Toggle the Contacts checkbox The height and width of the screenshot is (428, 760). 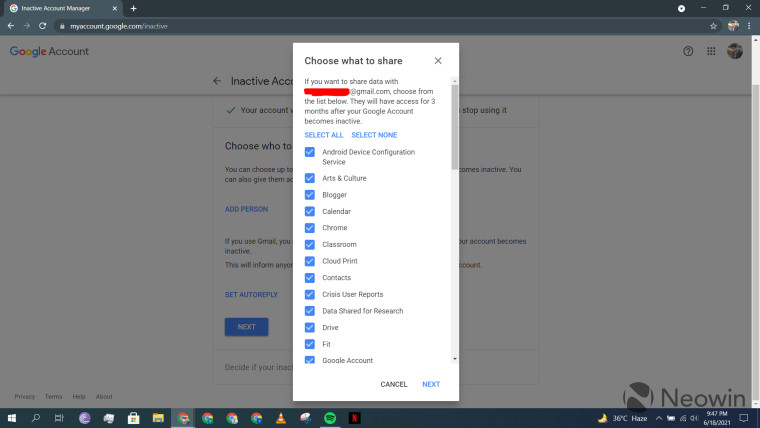click(310, 278)
